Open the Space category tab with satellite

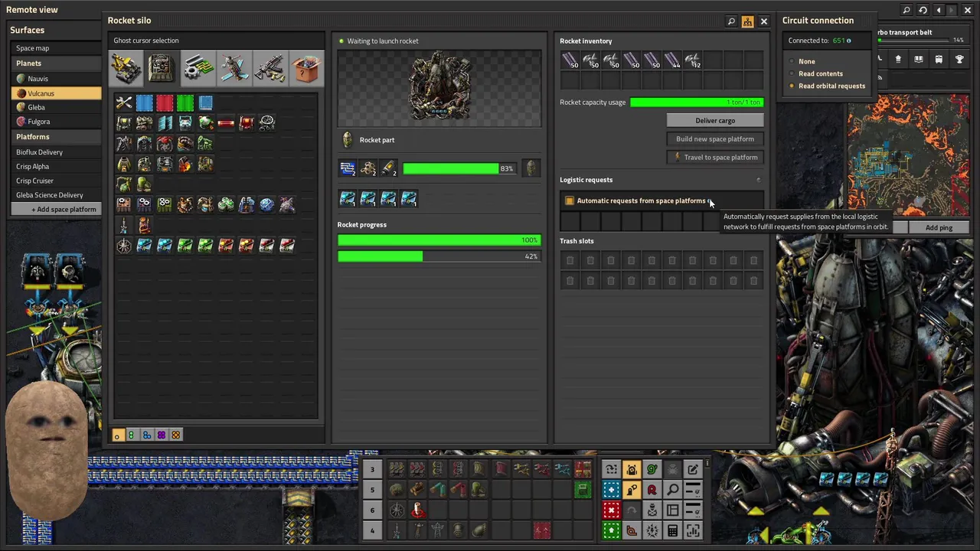point(234,68)
